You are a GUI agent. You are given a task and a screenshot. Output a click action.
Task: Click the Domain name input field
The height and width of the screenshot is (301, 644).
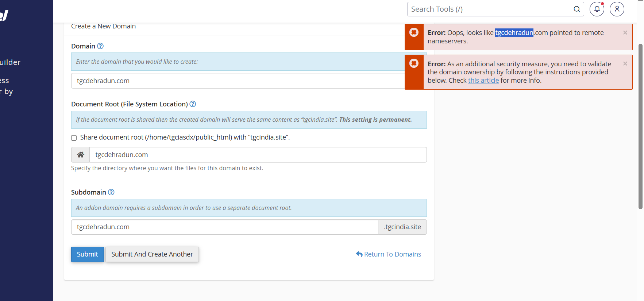237,81
